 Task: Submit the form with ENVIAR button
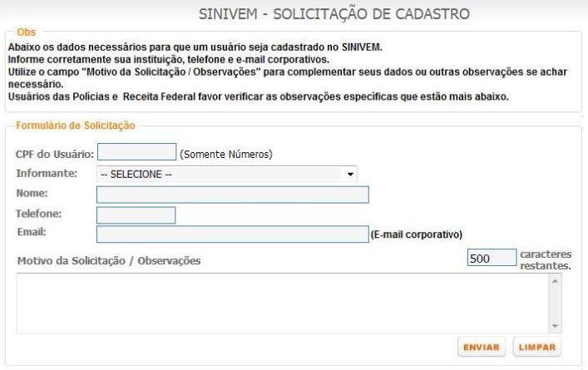click(x=481, y=347)
